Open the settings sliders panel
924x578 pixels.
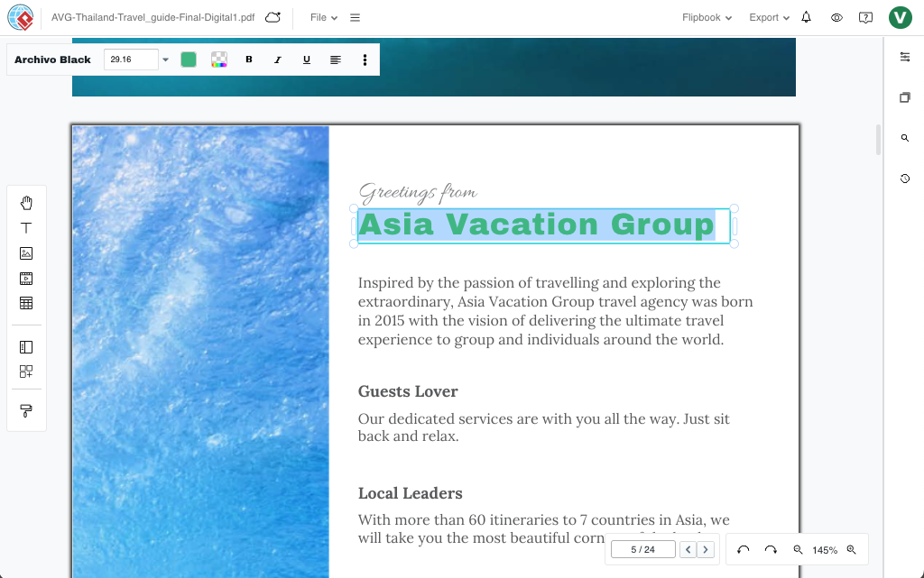pyautogui.click(x=905, y=57)
